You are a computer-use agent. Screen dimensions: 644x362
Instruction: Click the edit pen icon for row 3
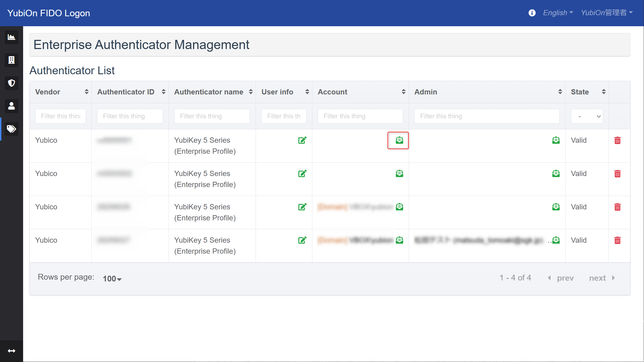(303, 206)
